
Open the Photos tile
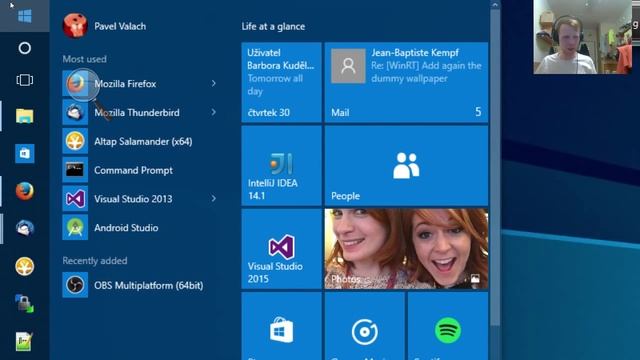pos(406,249)
